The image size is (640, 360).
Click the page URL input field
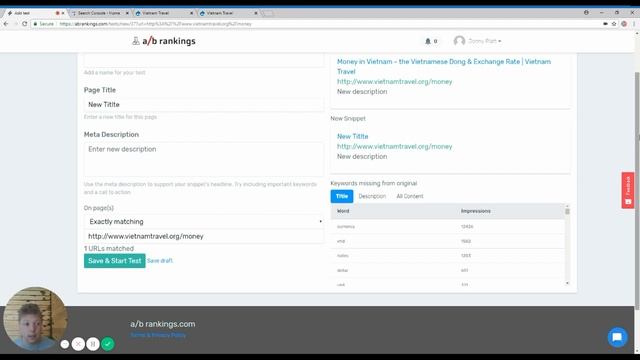(204, 236)
